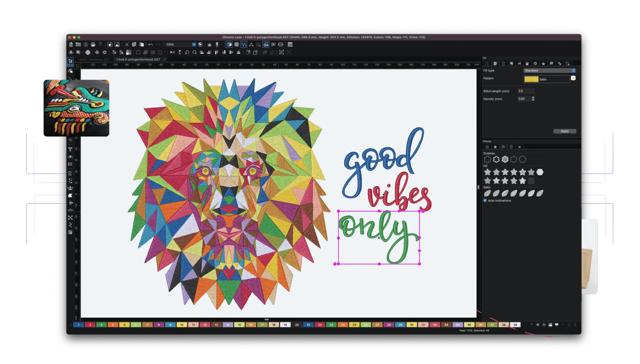
Task: Edit the Density value field
Action: (x=524, y=99)
